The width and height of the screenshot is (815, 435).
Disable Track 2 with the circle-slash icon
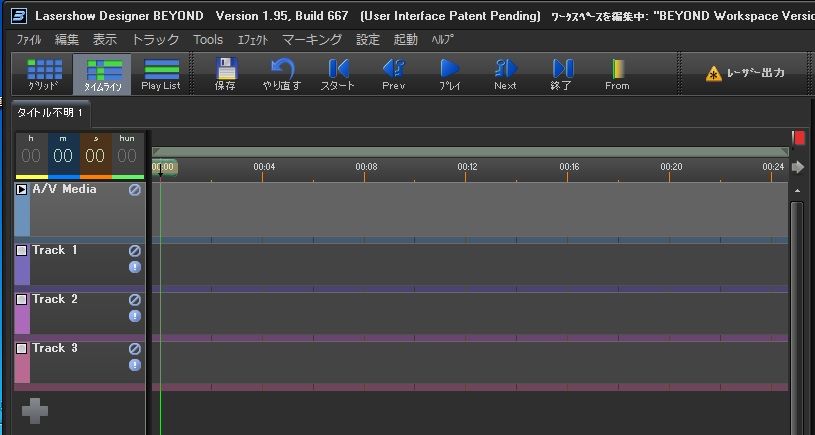135,300
